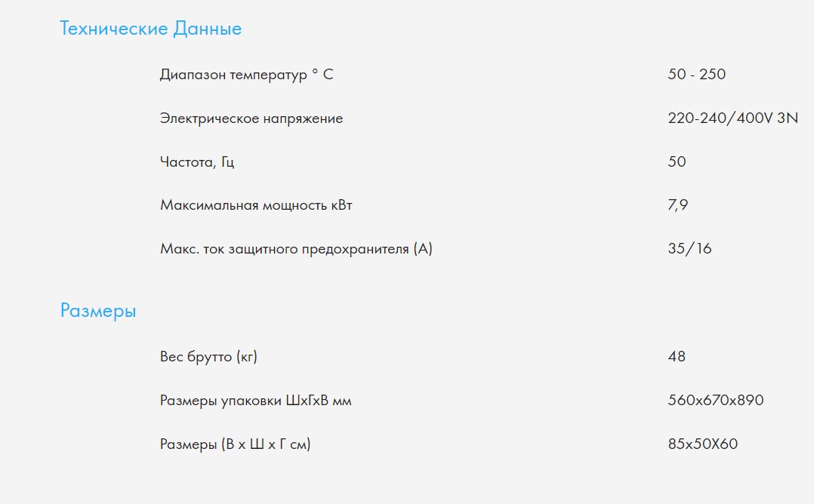Screen dimensions: 814x504
Task: Click the gross weight value 48
Action: (x=677, y=357)
